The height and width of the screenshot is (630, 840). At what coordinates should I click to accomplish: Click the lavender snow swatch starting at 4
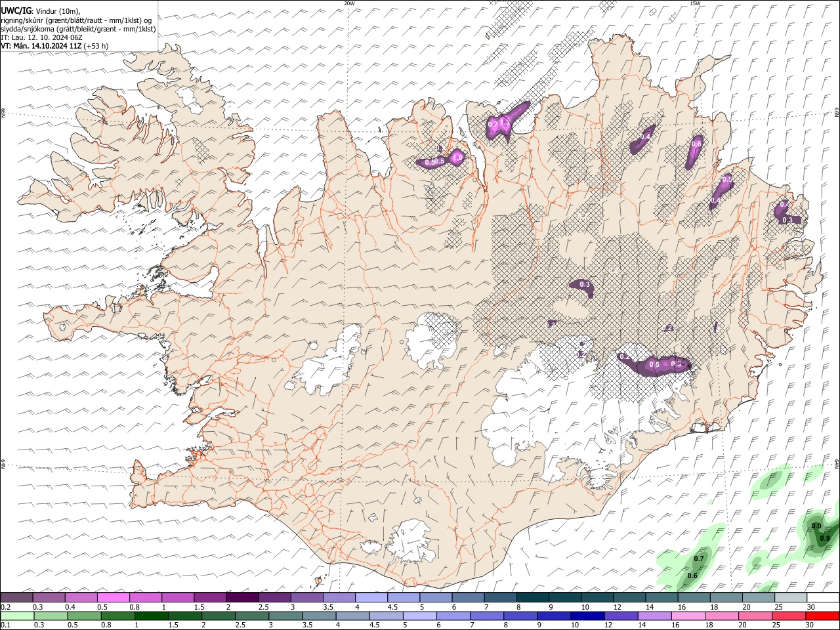coord(371,597)
